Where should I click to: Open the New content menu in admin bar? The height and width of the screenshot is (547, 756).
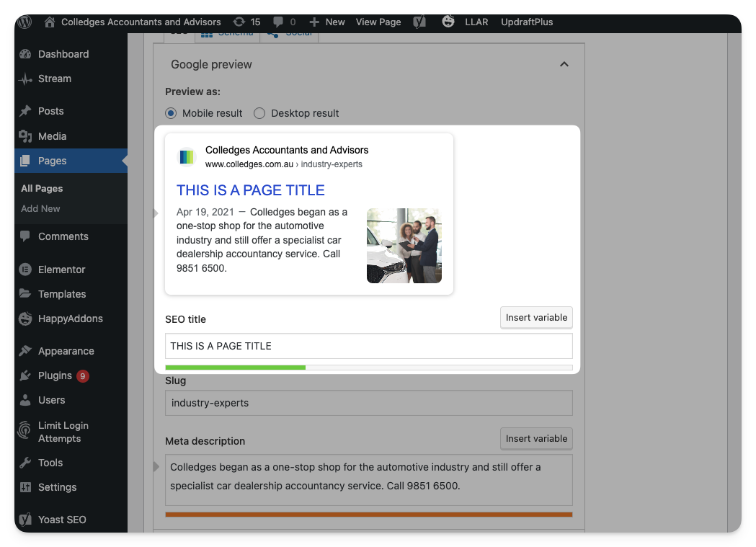point(327,22)
